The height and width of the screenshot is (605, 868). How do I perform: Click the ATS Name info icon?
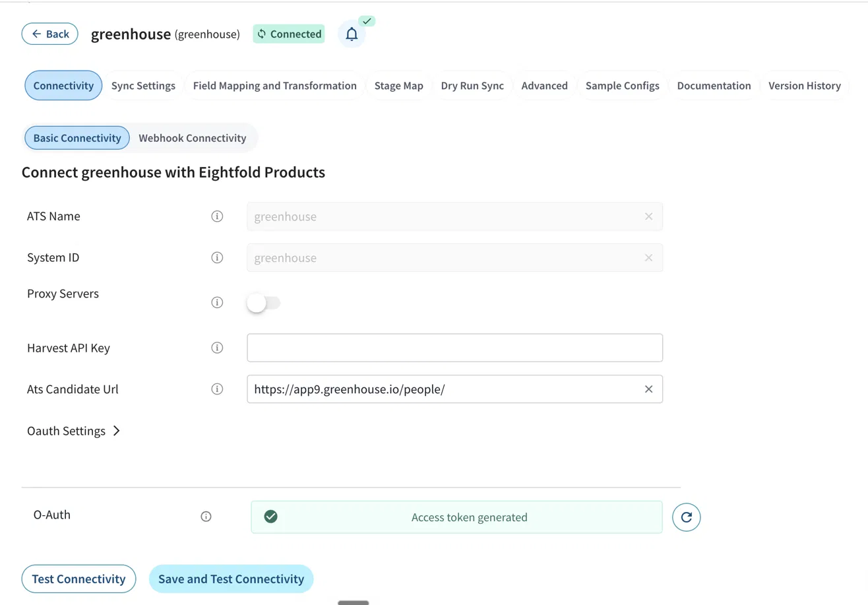pos(217,216)
